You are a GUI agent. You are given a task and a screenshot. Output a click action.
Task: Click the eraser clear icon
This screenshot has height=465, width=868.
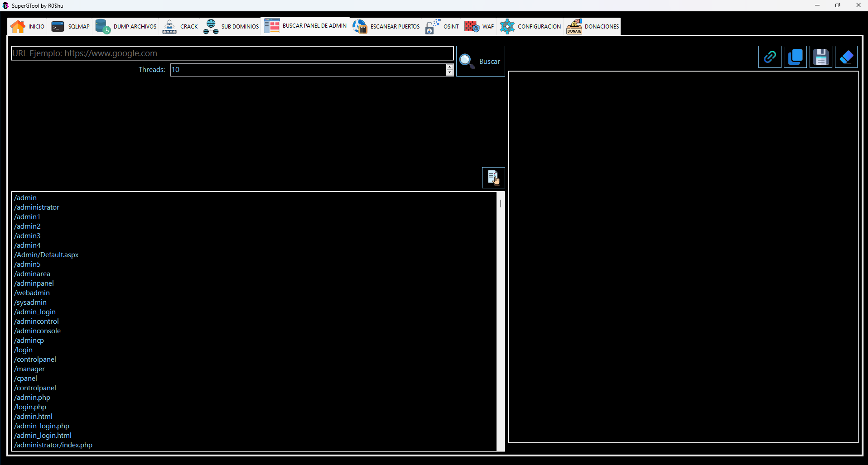pos(846,57)
